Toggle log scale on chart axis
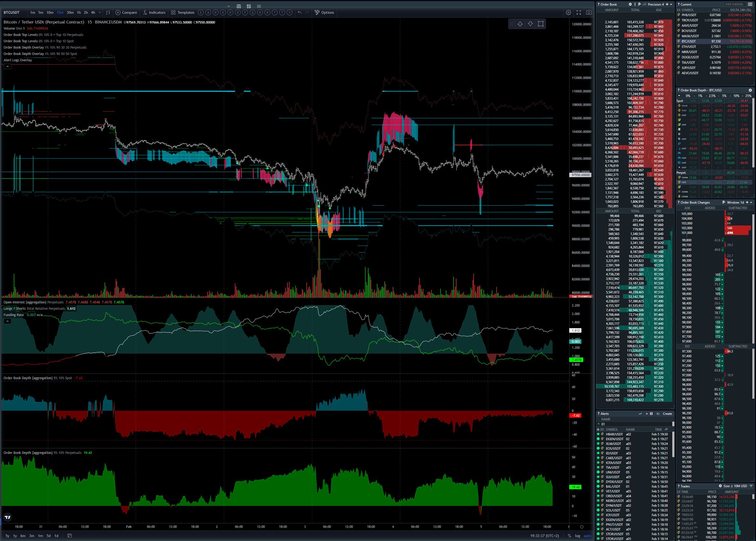 (577, 536)
